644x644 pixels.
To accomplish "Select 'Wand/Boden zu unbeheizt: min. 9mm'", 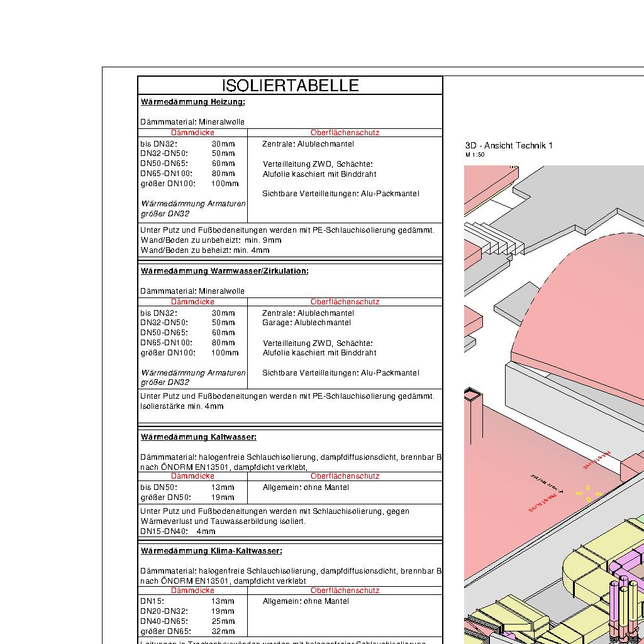I will [211, 240].
